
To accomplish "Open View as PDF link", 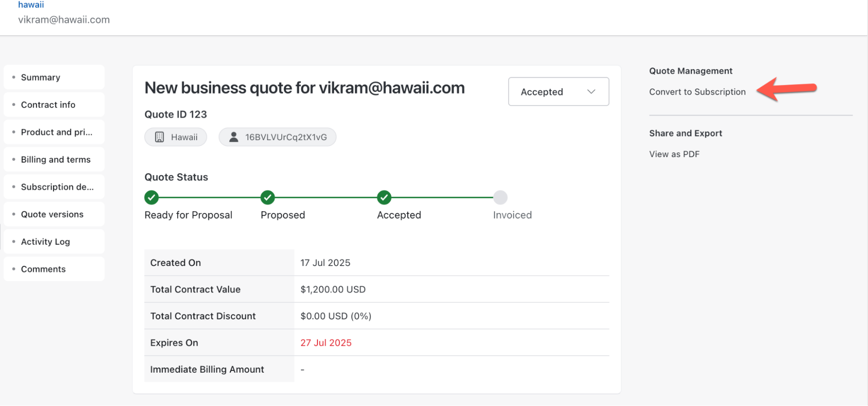I will click(x=674, y=154).
